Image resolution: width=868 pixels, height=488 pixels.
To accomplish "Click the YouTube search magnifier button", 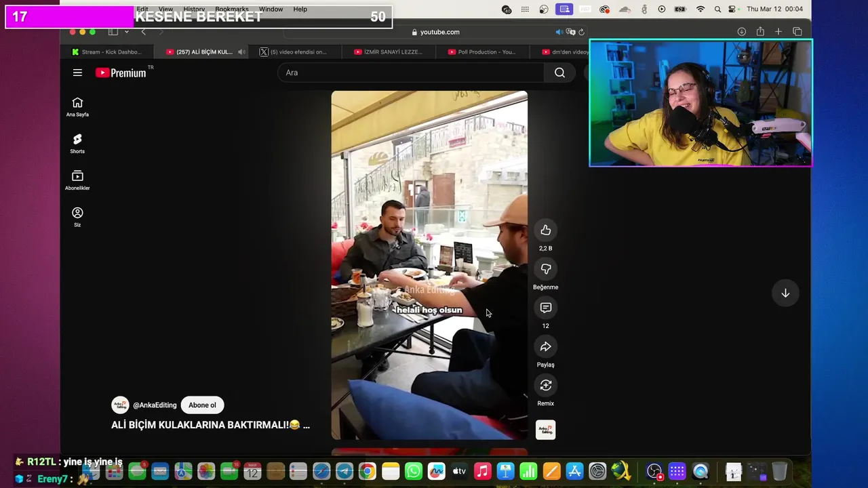I will point(559,73).
